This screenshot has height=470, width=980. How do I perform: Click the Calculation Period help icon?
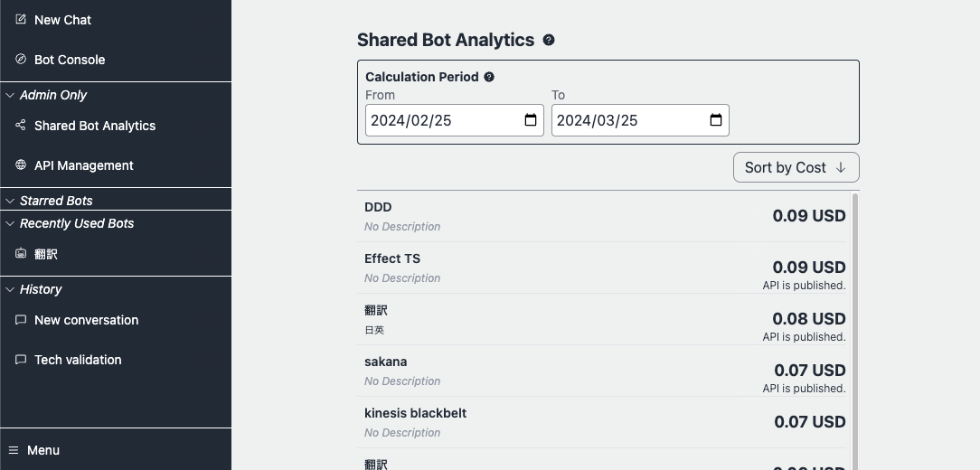pyautogui.click(x=489, y=77)
